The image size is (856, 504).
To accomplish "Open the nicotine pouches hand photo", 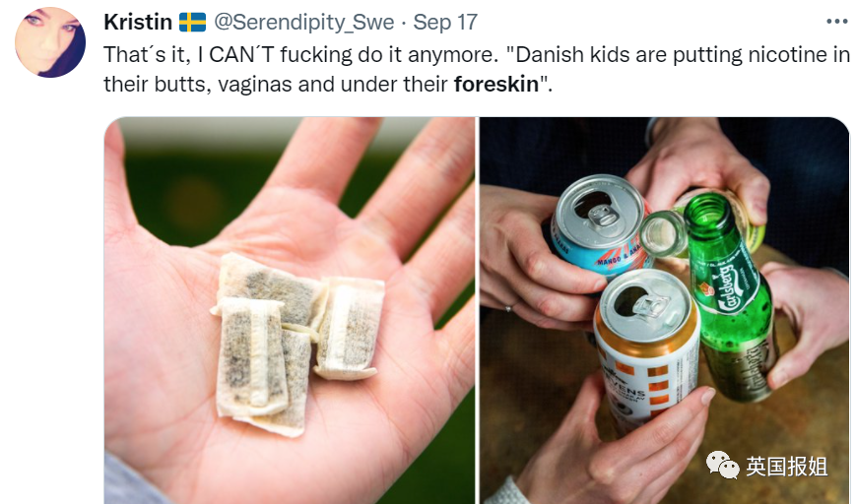I will click(290, 310).
